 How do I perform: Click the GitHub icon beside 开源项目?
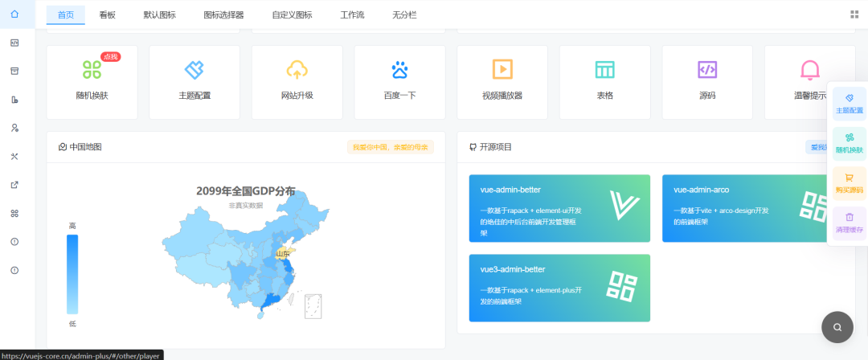473,147
